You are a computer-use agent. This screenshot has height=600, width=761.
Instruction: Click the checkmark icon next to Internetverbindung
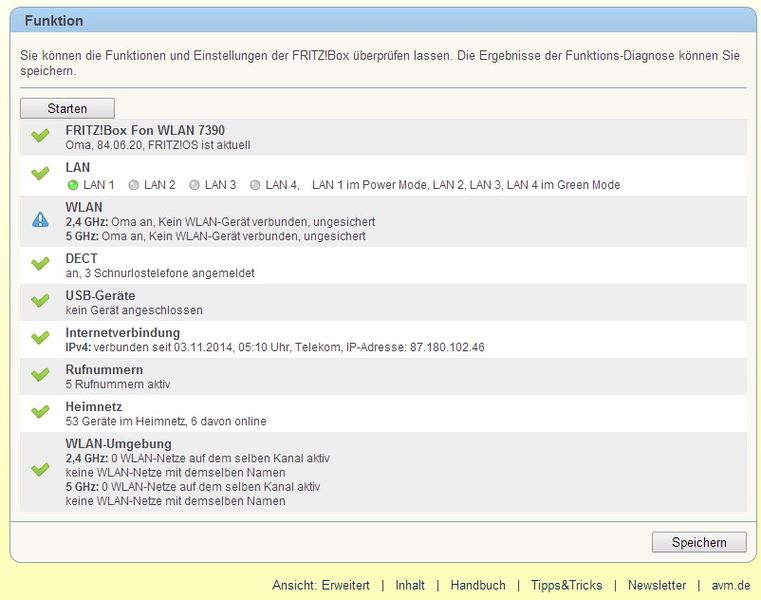click(x=40, y=338)
